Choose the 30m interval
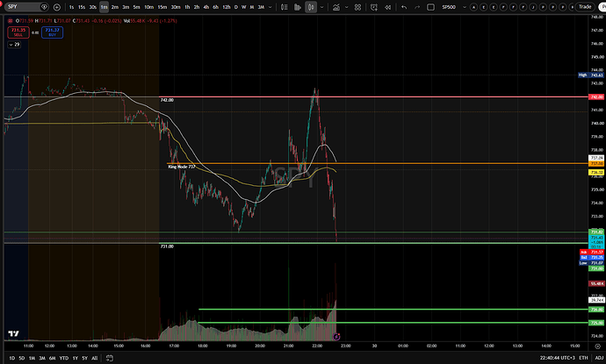 pyautogui.click(x=176, y=7)
